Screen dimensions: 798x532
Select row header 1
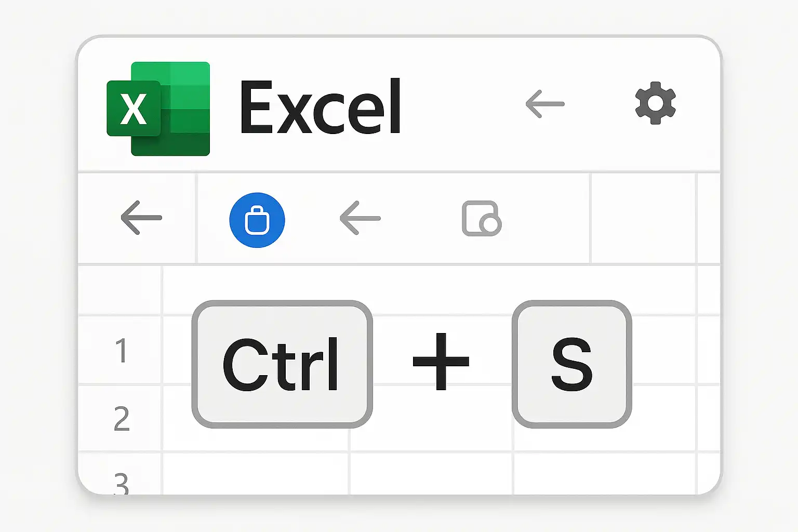click(120, 350)
